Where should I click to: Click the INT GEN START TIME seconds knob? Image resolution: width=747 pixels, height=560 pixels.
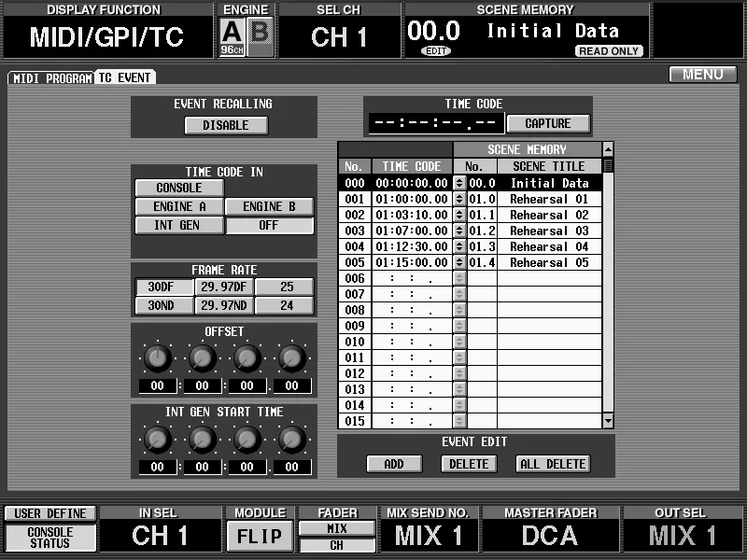tap(247, 439)
